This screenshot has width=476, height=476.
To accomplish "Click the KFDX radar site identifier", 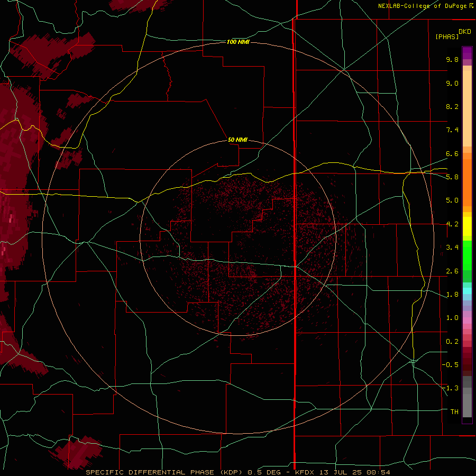I will pyautogui.click(x=305, y=472).
